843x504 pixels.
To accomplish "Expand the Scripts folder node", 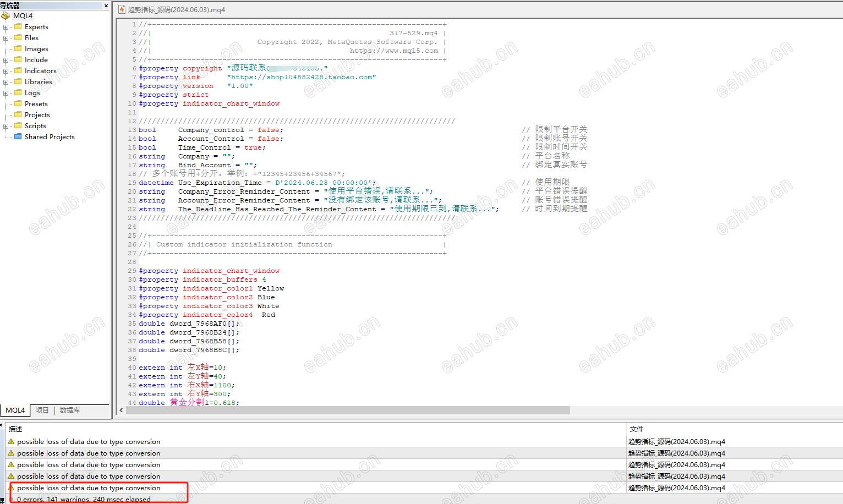I will 6,126.
